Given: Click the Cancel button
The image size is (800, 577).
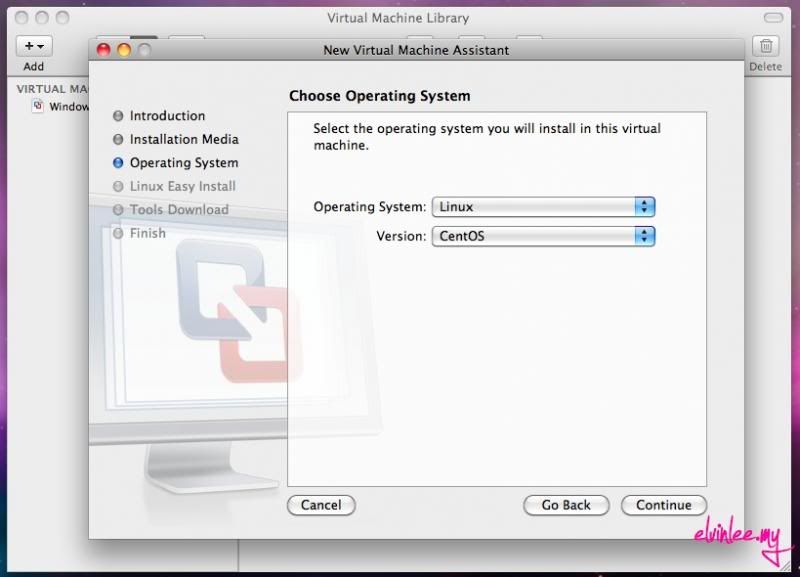Looking at the screenshot, I should [x=321, y=505].
